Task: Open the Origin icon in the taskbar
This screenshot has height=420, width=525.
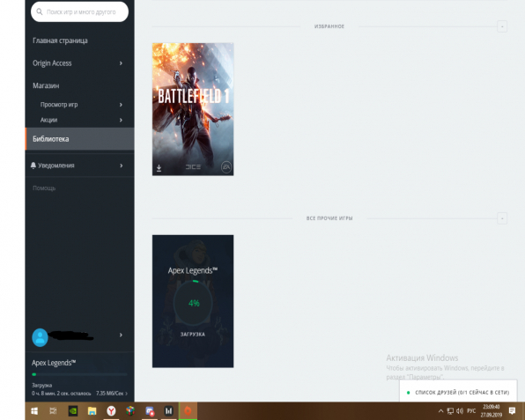Action: [x=188, y=410]
